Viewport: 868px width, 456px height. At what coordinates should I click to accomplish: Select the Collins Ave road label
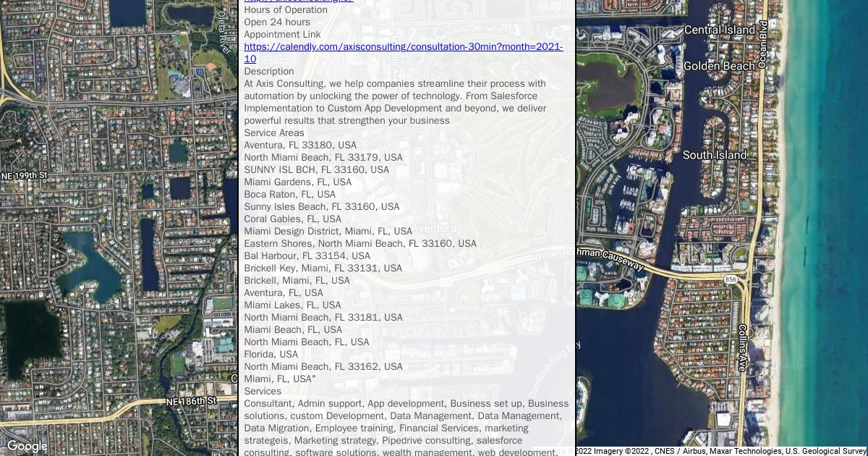[x=742, y=347]
